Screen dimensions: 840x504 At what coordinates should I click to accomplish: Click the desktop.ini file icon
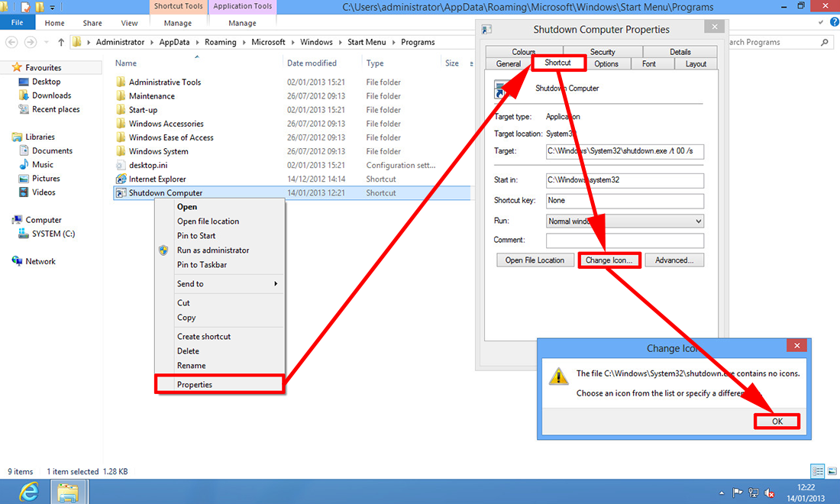pyautogui.click(x=121, y=165)
